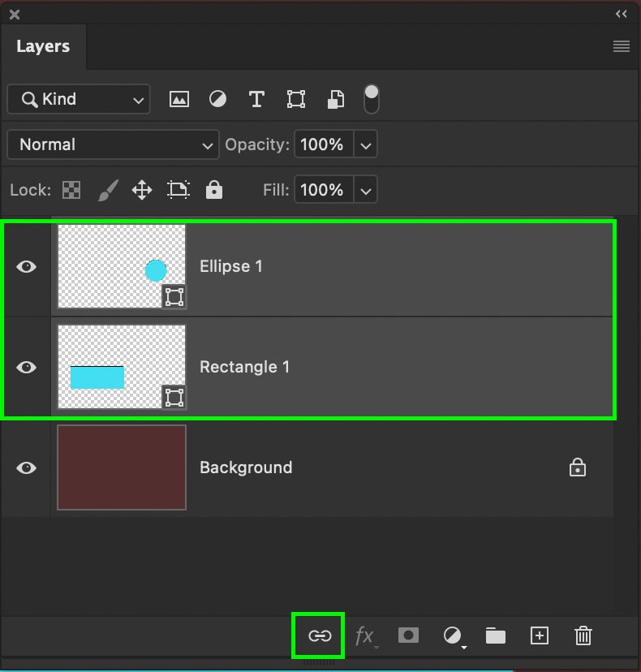Open the Fill slider dropdown arrow
Viewport: 641px width, 672px height.
click(x=365, y=190)
